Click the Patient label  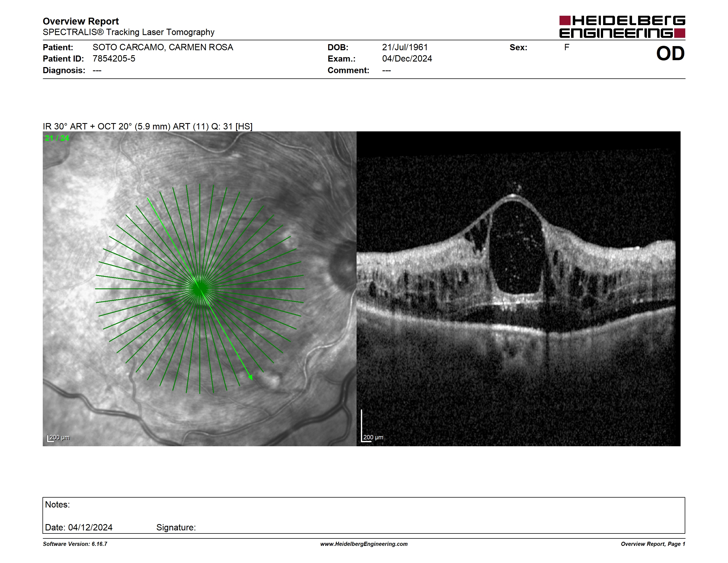58,47
